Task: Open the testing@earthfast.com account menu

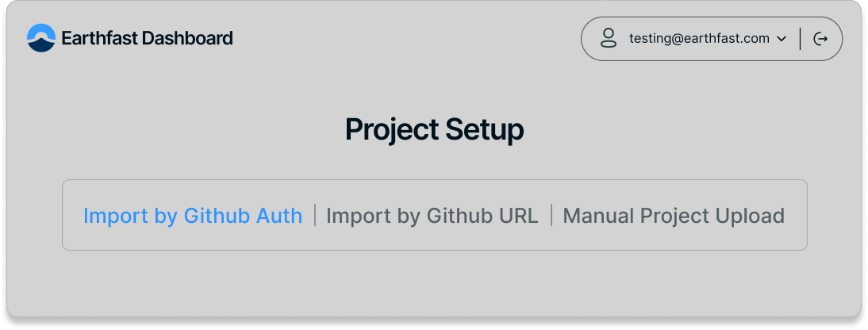Action: pyautogui.click(x=699, y=38)
